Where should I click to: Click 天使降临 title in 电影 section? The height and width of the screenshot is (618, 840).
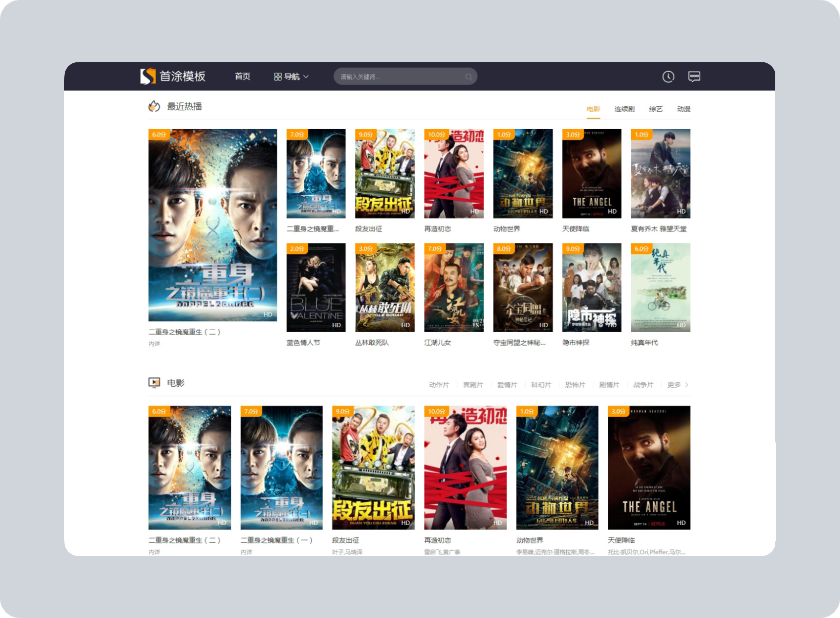coord(621,540)
